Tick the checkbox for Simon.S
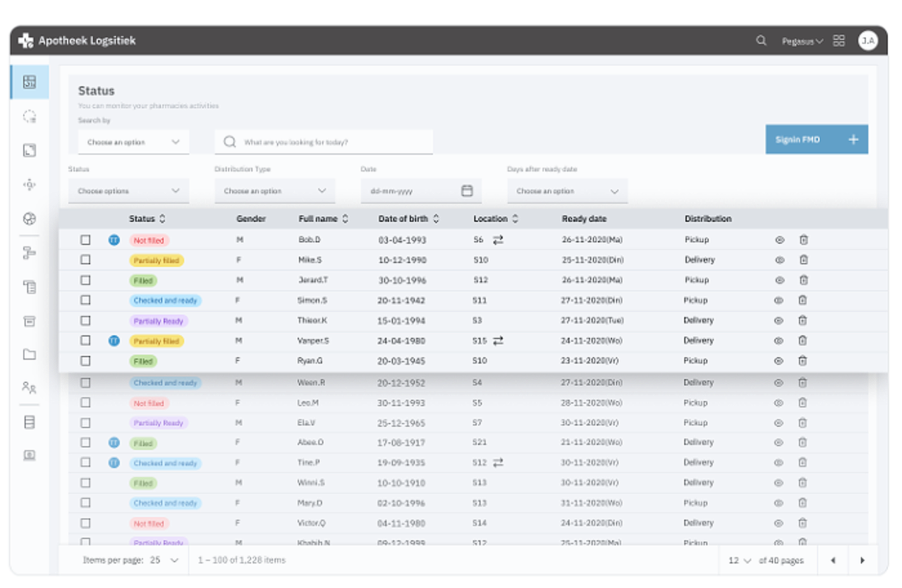The image size is (902, 588). 85,300
